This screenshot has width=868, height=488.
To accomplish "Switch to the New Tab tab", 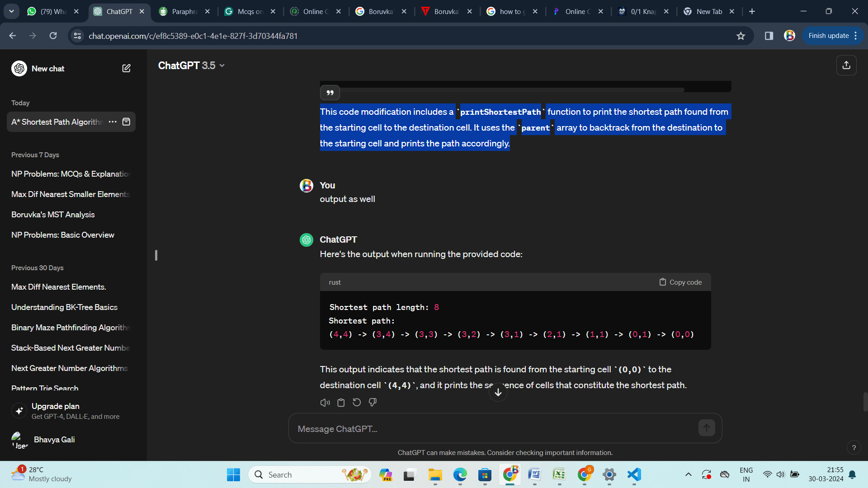I will 708,11.
